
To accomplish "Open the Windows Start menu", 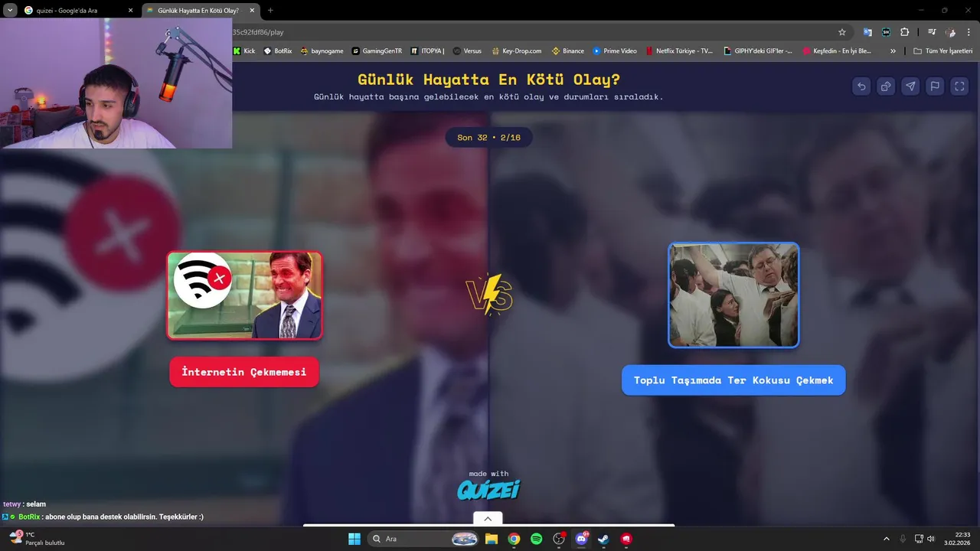I will 354,539.
